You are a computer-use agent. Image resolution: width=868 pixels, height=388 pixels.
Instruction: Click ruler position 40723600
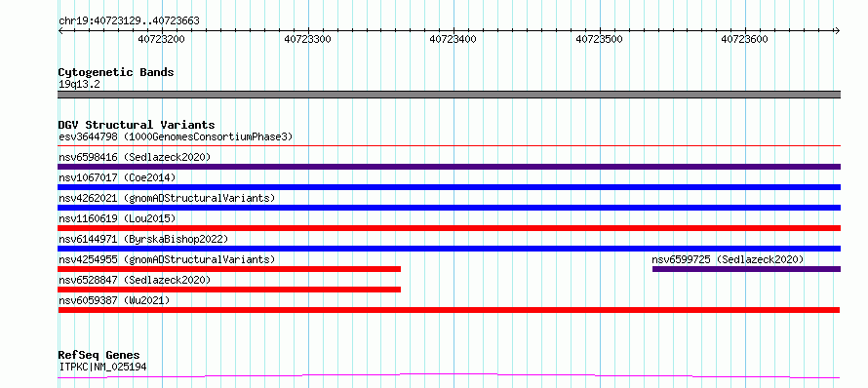[745, 39]
